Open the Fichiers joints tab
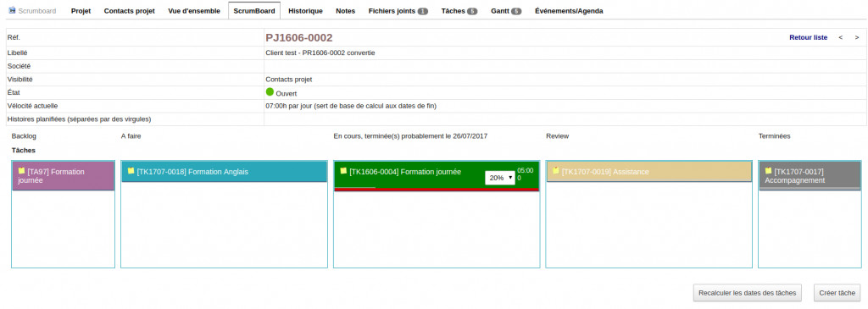 coord(398,10)
